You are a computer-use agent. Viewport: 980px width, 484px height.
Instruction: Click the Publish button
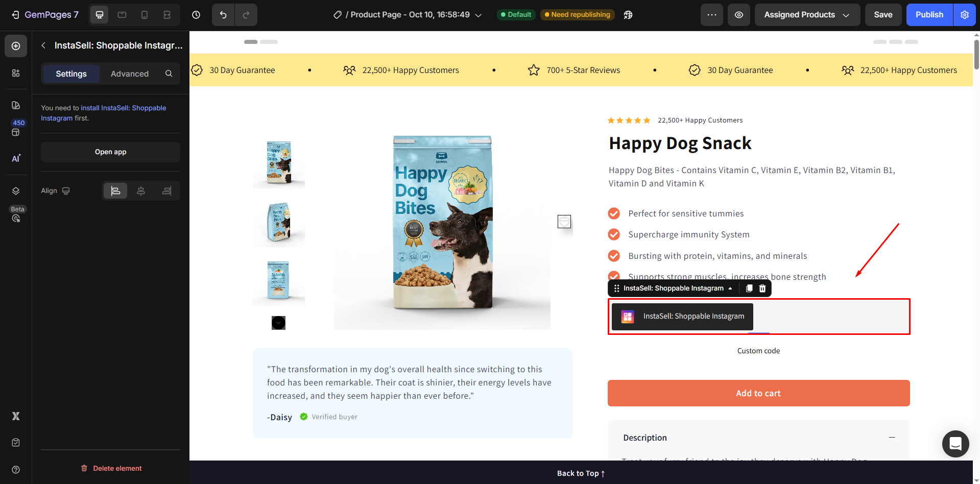[929, 15]
